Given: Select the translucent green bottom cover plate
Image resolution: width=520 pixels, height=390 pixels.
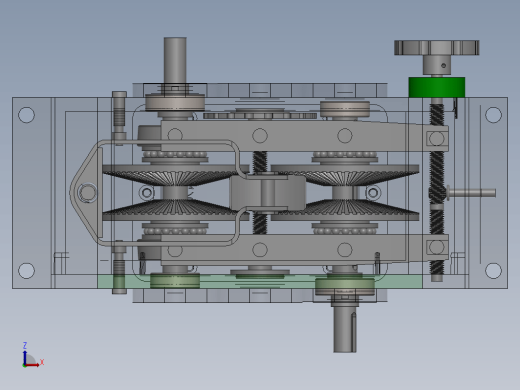Looking at the screenshot, I should (x=260, y=282).
